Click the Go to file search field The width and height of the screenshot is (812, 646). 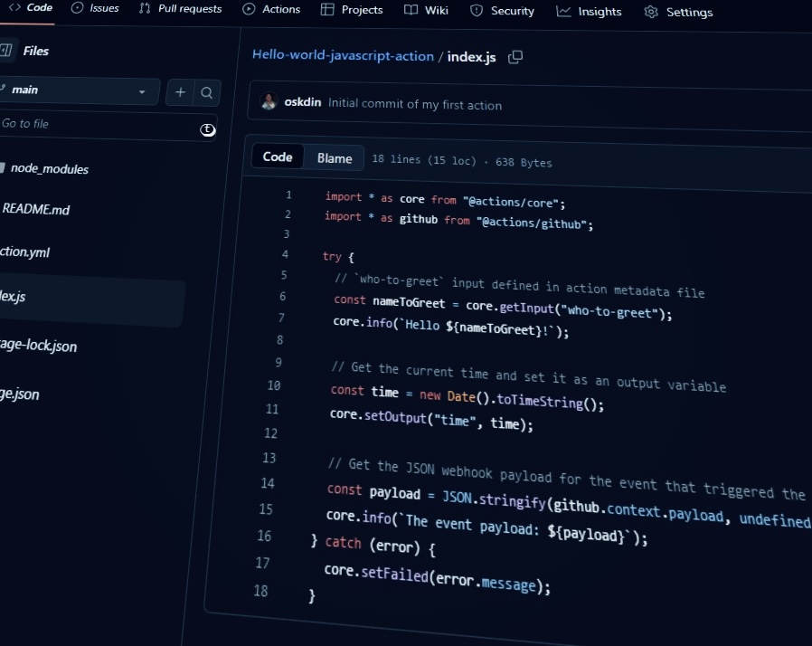point(99,126)
